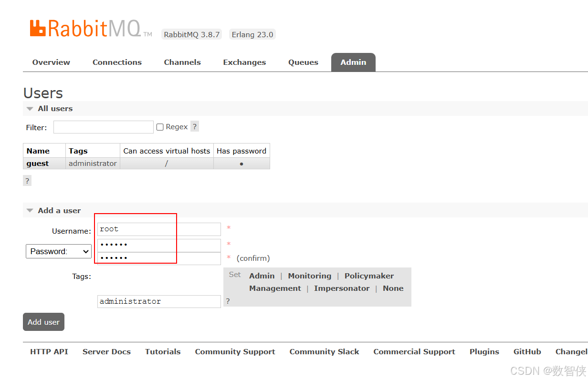Click the Erlang 23.0 version label
588x380 pixels.
pyautogui.click(x=252, y=34)
